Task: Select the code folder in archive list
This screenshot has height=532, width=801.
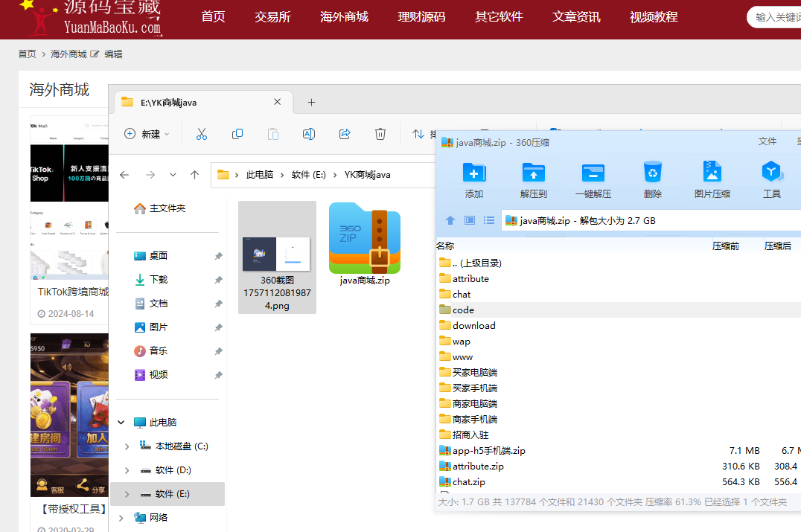Action: tap(463, 310)
